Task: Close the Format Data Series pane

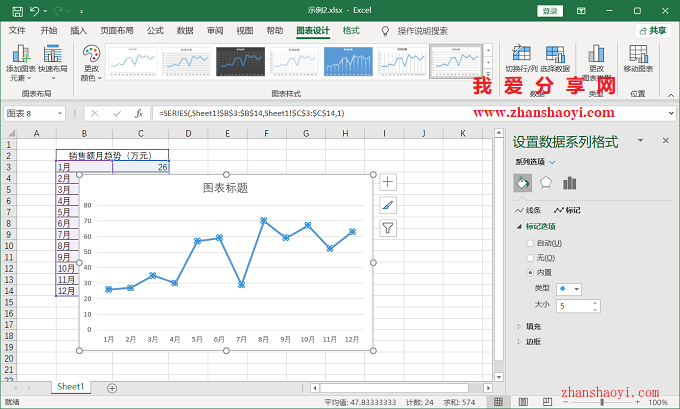Action: 666,141
